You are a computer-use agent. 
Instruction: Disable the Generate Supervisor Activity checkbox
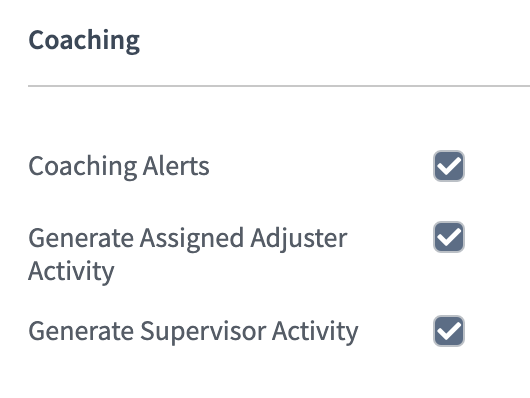(449, 331)
